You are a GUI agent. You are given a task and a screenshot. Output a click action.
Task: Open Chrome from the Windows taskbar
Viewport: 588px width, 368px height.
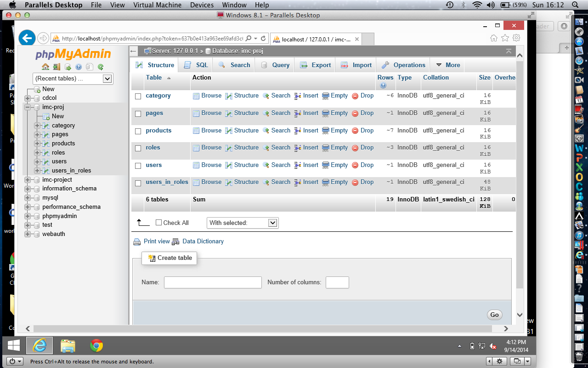pyautogui.click(x=96, y=345)
